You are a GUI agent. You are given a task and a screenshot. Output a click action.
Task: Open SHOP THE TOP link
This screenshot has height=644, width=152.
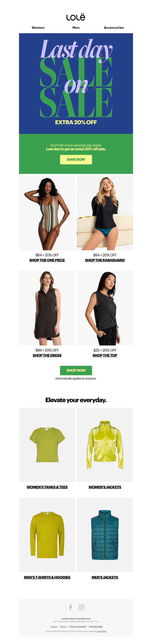105,355
